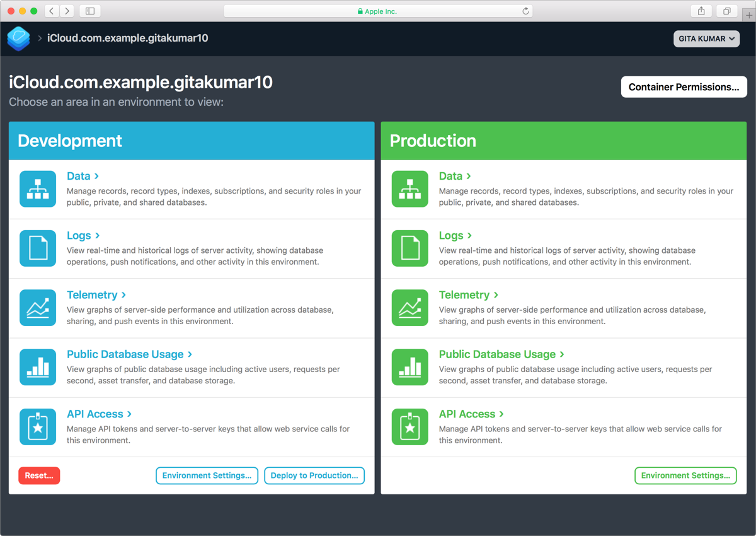Reload page using the refresh icon
Viewport: 756px width, 536px height.
click(525, 11)
